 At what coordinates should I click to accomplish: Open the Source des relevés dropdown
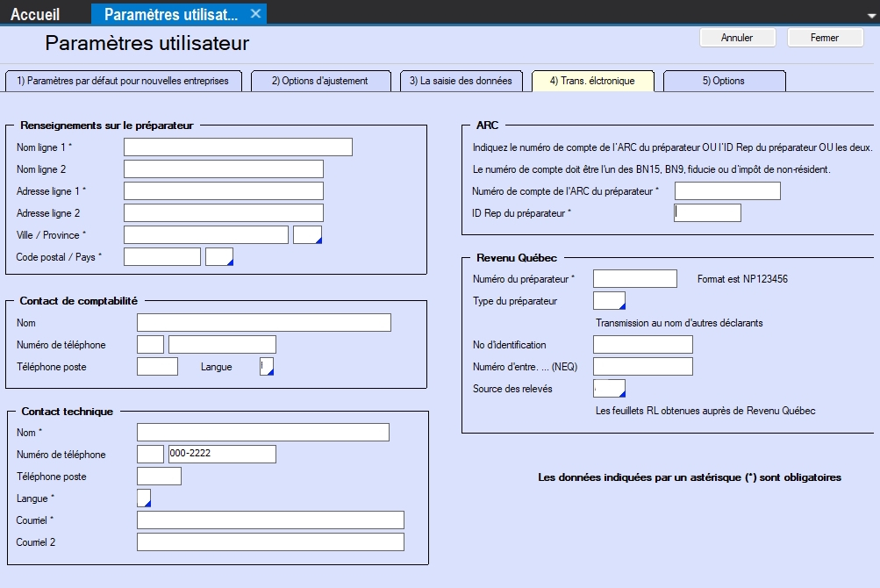(609, 388)
